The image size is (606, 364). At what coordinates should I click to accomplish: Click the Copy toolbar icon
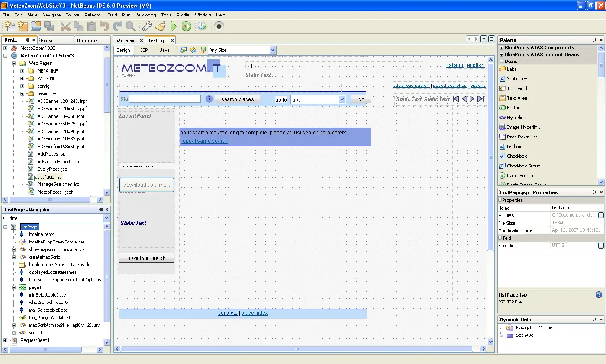pos(78,26)
